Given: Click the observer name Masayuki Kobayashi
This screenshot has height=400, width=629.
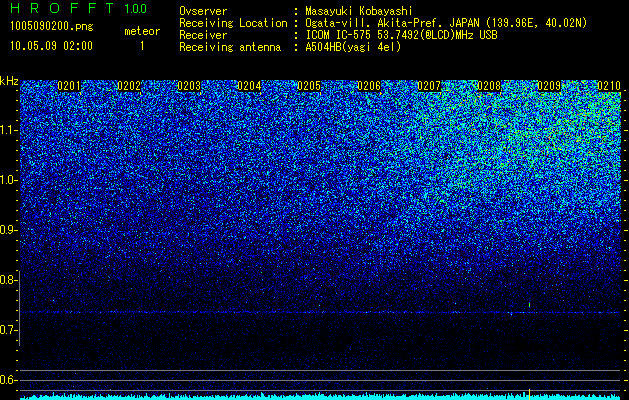Looking at the screenshot, I should (359, 11).
